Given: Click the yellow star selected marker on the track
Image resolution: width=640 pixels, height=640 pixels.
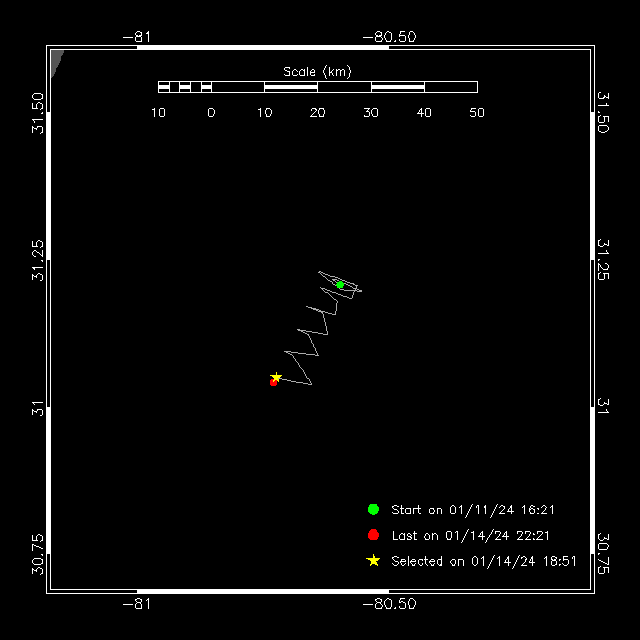Looking at the screenshot, I should [x=276, y=377].
